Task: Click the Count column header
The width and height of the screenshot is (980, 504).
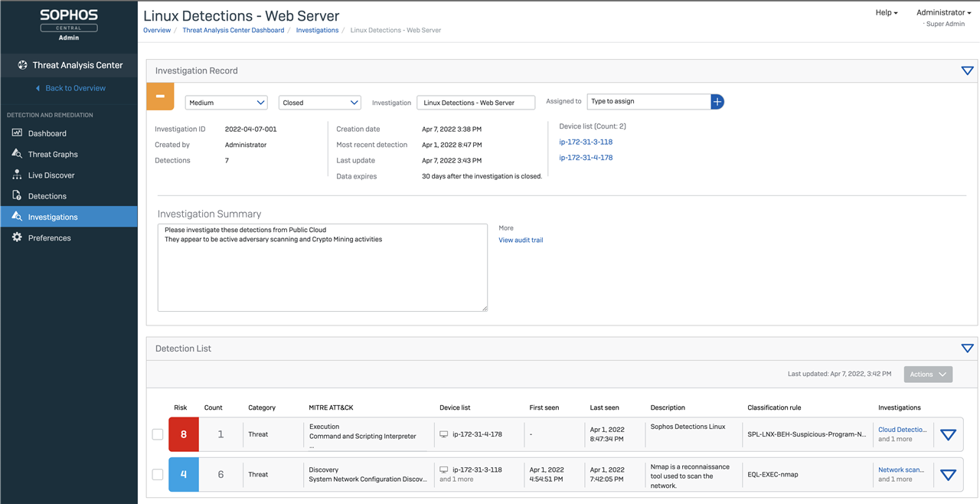Action: pos(213,407)
